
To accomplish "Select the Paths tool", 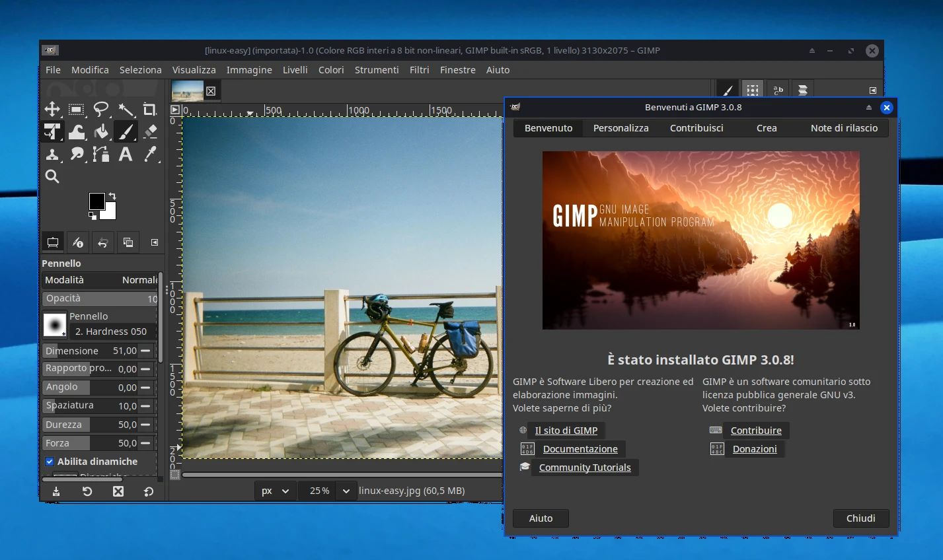I will tap(100, 154).
